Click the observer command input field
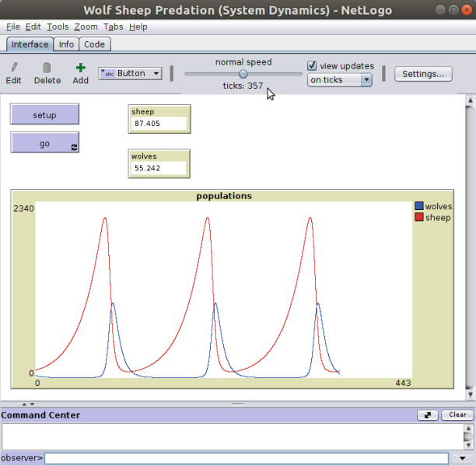Image resolution: width=476 pixels, height=466 pixels. point(247,458)
